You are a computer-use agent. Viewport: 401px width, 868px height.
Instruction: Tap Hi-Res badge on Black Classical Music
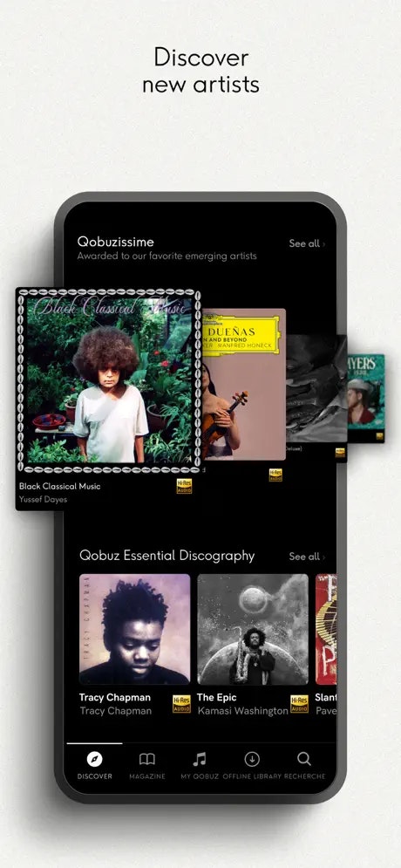[184, 486]
